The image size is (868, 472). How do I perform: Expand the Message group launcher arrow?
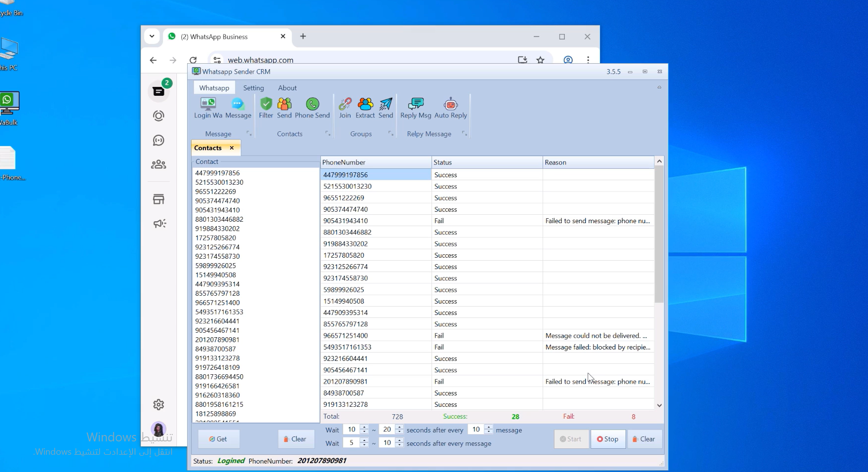249,134
